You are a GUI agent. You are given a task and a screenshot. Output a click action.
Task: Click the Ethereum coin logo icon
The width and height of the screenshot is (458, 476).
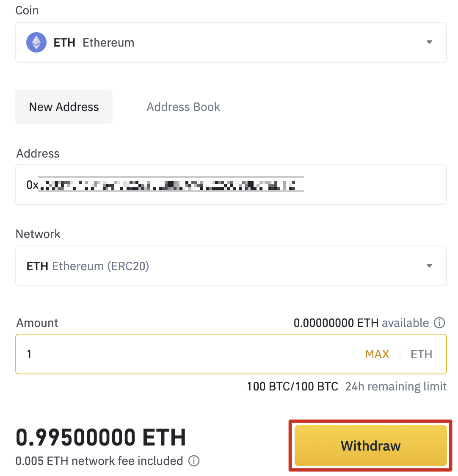click(36, 42)
